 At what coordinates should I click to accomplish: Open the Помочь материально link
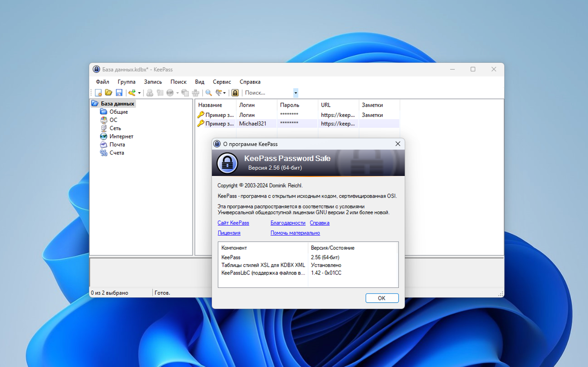295,233
